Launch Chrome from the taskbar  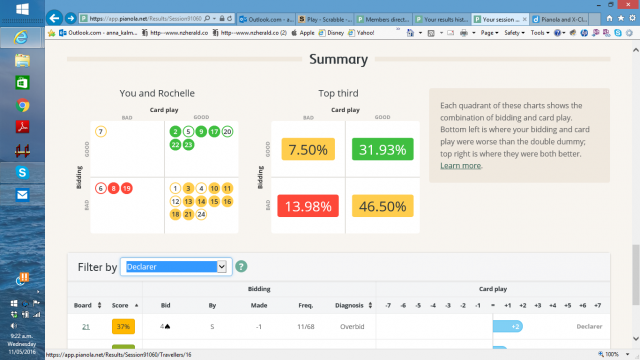[x=22, y=105]
